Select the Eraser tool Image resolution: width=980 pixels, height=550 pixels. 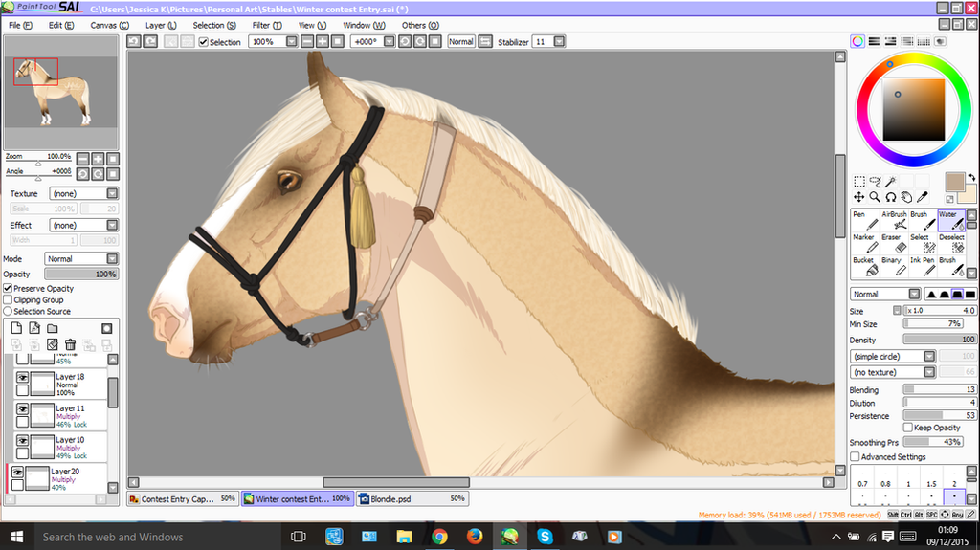(894, 244)
